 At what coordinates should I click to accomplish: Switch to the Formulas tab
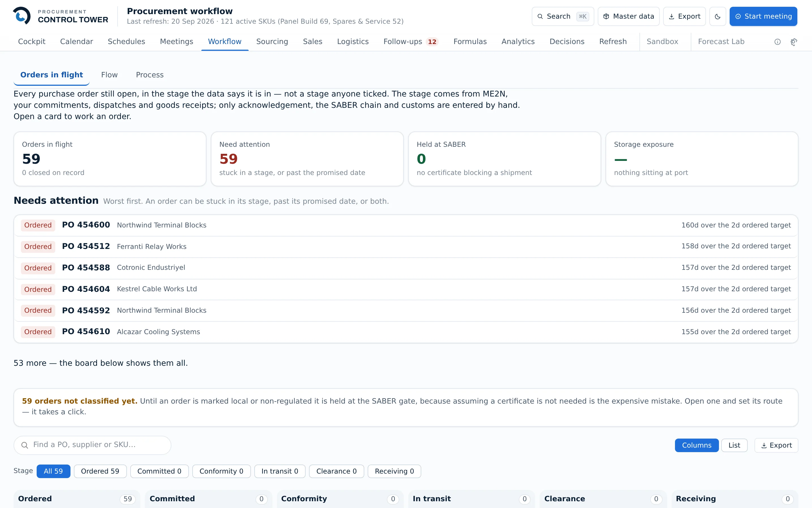coord(470,42)
